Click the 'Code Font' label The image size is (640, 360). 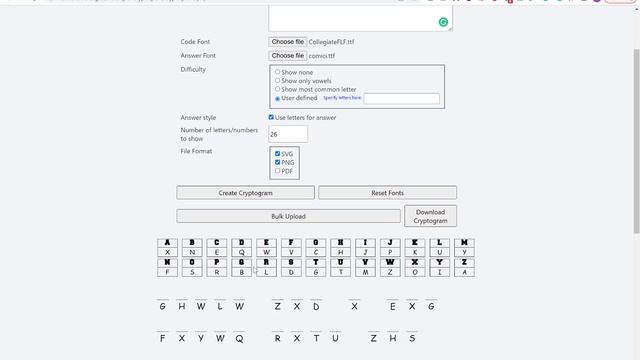click(x=195, y=42)
